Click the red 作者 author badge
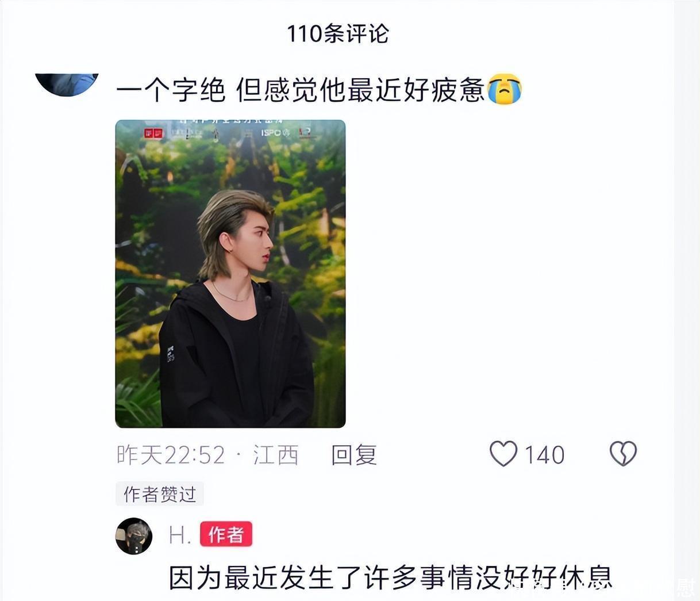This screenshot has width=700, height=601. (226, 535)
